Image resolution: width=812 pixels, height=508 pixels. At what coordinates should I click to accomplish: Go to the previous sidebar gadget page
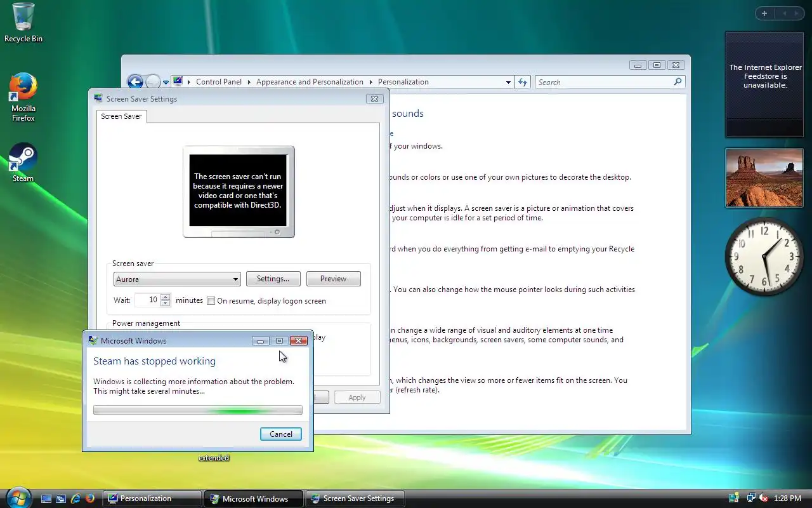[x=784, y=13]
